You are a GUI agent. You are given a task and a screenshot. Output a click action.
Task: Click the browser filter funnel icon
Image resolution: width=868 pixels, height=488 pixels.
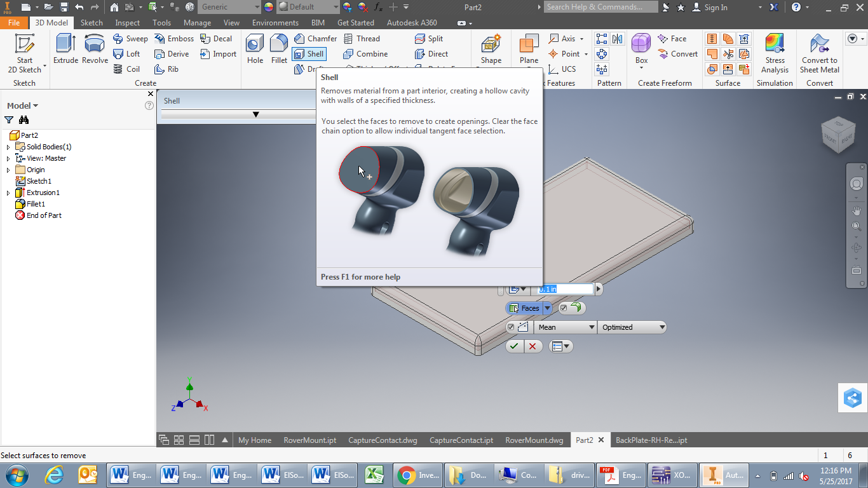coord(9,119)
